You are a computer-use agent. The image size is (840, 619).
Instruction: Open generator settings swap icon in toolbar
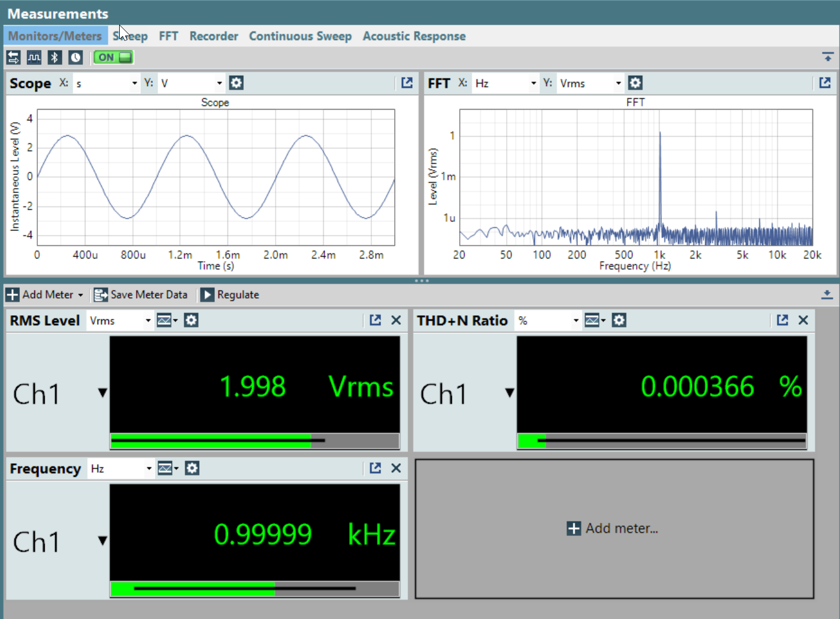13,57
